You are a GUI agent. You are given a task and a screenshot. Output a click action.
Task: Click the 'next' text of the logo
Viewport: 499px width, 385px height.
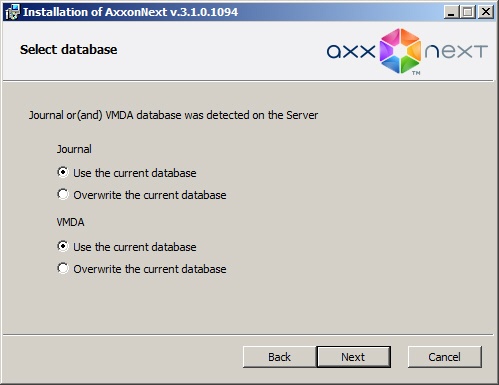pos(456,52)
